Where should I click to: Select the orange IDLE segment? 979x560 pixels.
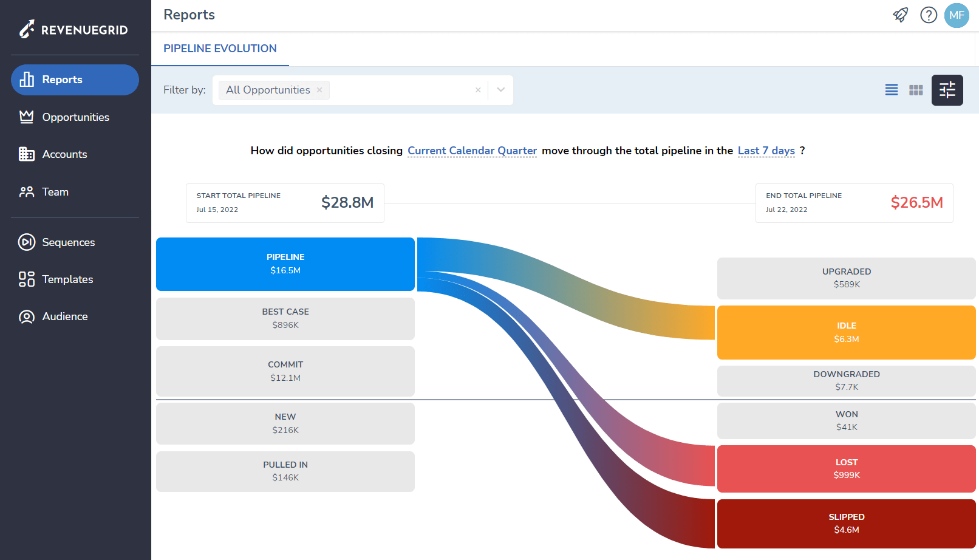pos(846,332)
